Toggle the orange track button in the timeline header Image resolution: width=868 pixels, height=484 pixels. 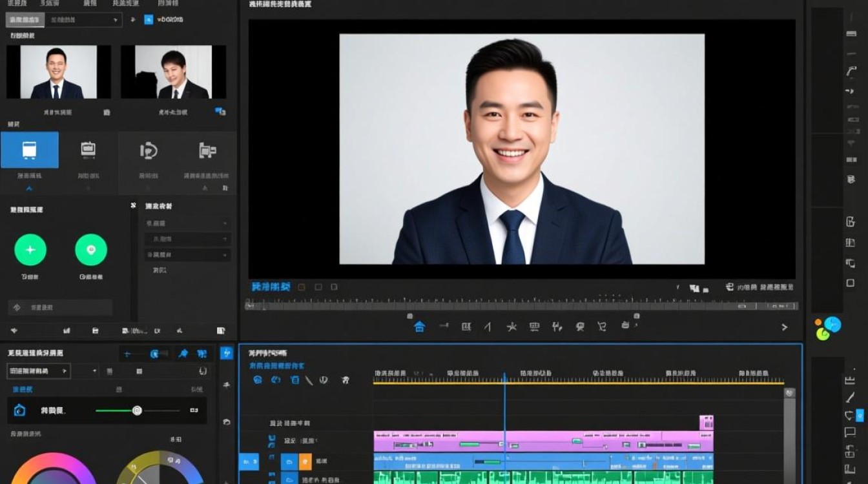point(305,461)
